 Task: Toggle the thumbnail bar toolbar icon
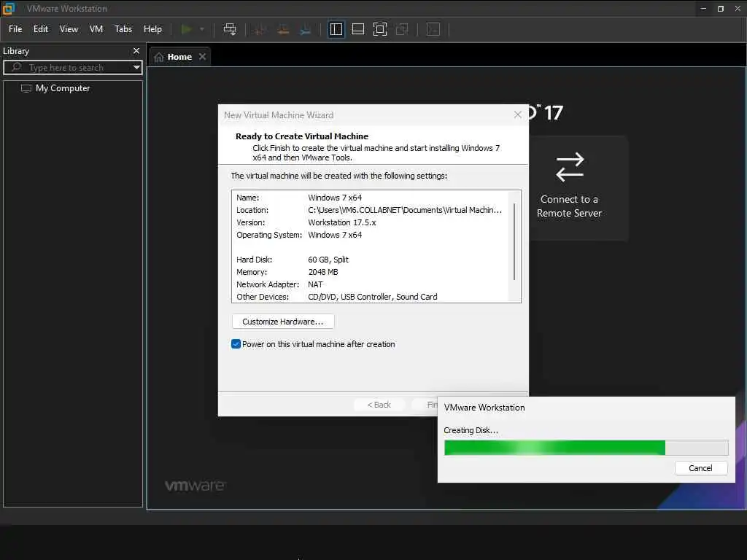tap(357, 29)
